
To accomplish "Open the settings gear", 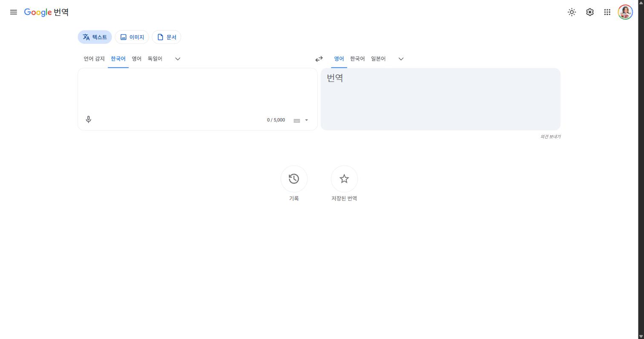I will (590, 12).
